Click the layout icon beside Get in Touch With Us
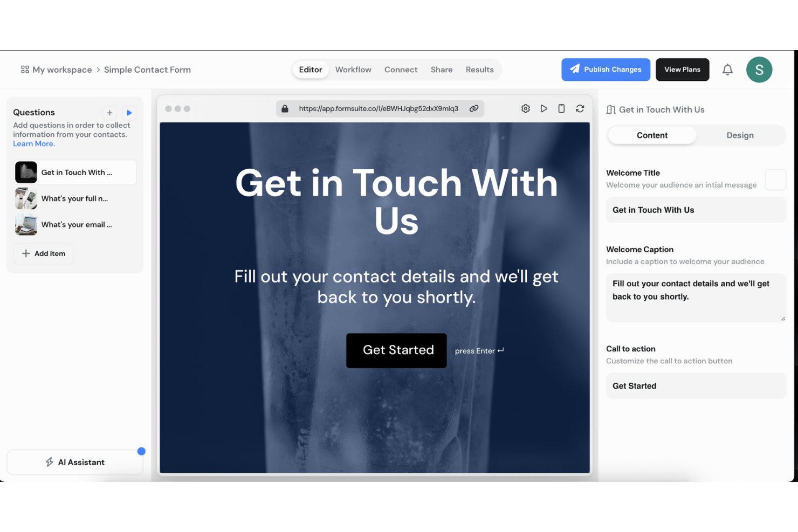This screenshot has width=798, height=532. (611, 109)
